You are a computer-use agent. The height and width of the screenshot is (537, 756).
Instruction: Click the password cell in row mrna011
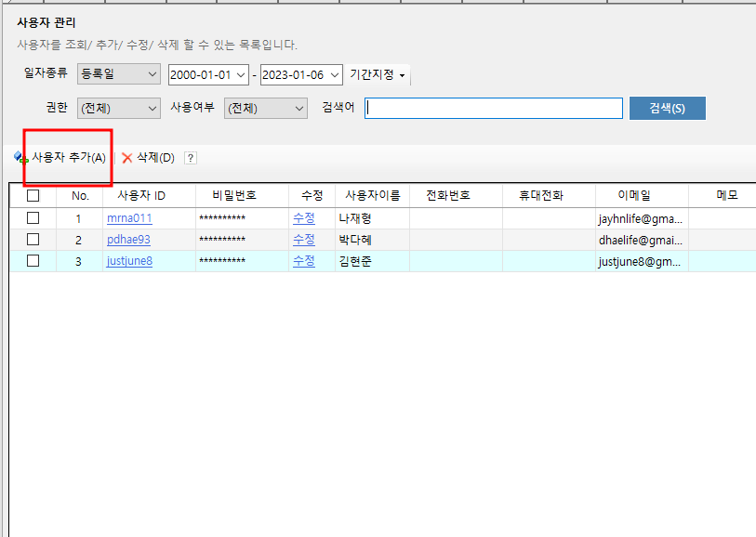(242, 218)
